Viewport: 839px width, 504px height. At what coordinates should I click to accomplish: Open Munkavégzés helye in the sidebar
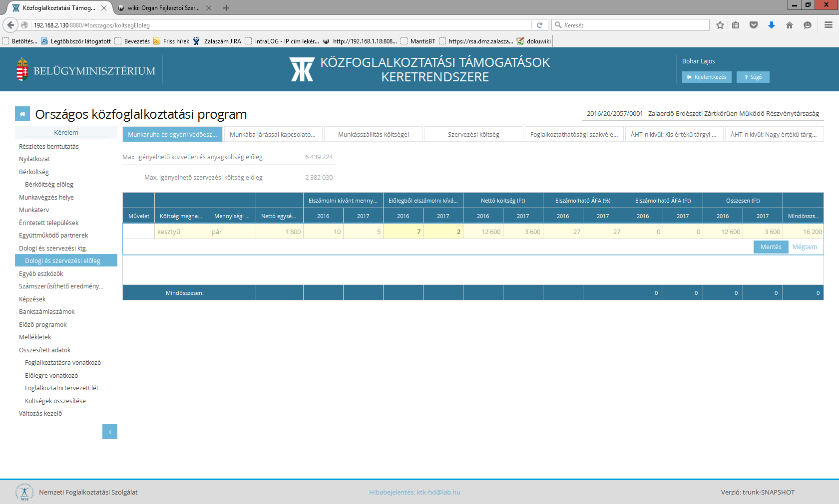[x=46, y=198]
